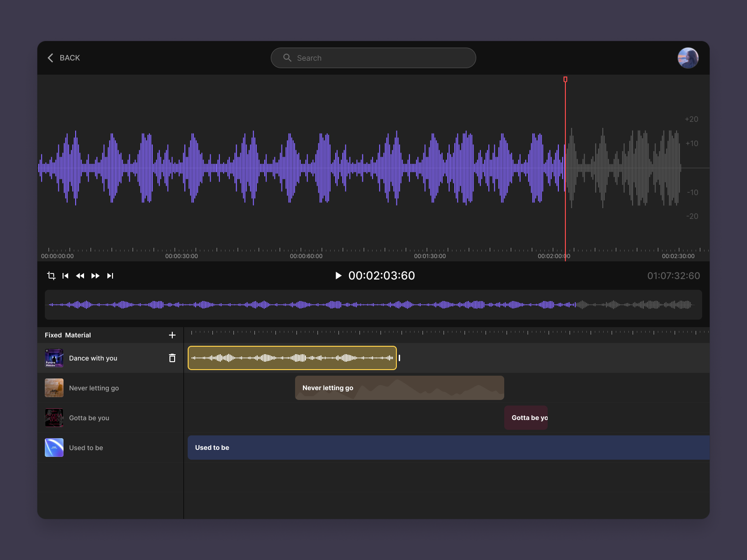Delete the "Dance with you" track
This screenshot has width=747, height=560.
172,358
